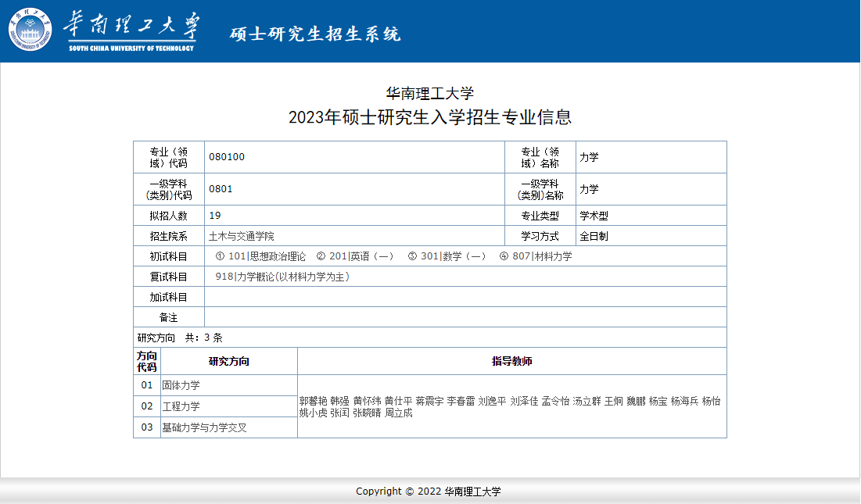This screenshot has width=861, height=504.
Task: Click advisor name 黄仕平
Action: (x=398, y=401)
